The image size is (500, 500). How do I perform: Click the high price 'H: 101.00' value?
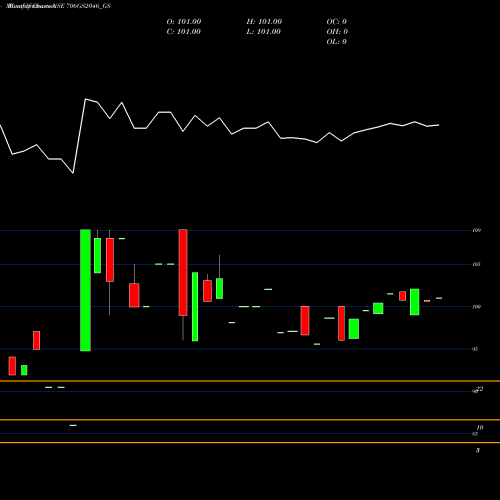point(264,22)
